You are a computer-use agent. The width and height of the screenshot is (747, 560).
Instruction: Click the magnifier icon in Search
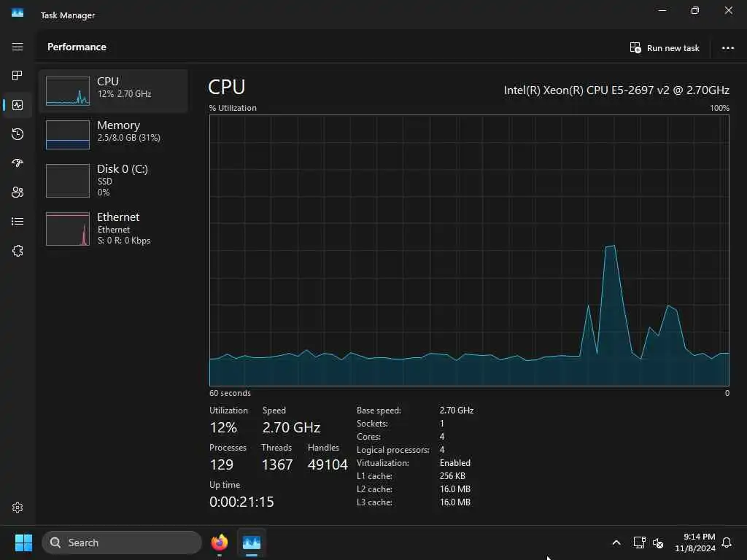tap(55, 542)
